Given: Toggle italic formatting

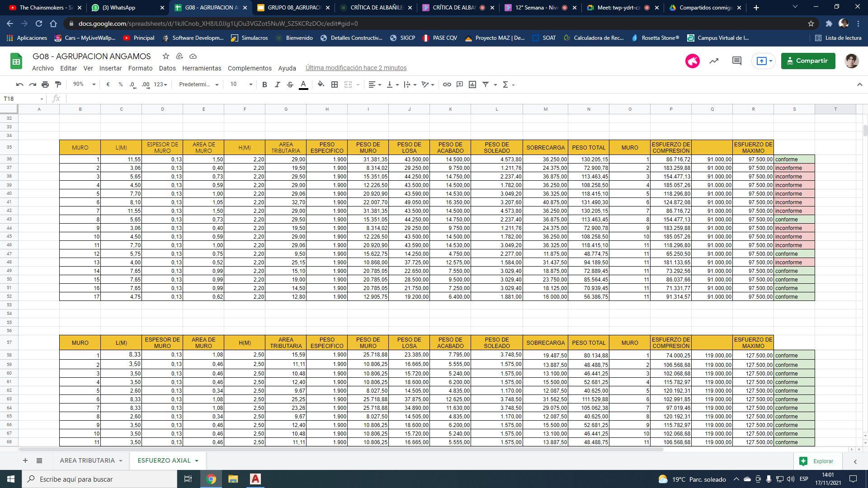Looking at the screenshot, I should point(277,84).
